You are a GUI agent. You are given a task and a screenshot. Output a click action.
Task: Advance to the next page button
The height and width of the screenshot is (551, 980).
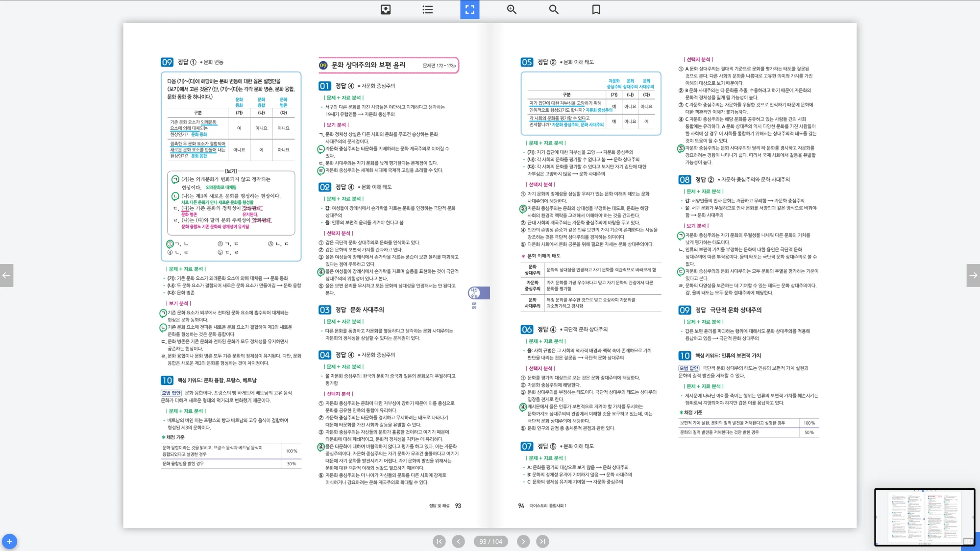pyautogui.click(x=523, y=541)
